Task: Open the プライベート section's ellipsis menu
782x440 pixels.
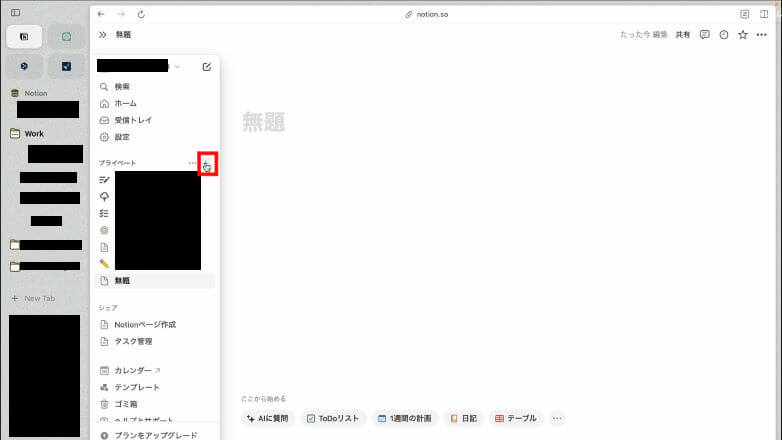Action: pos(192,163)
